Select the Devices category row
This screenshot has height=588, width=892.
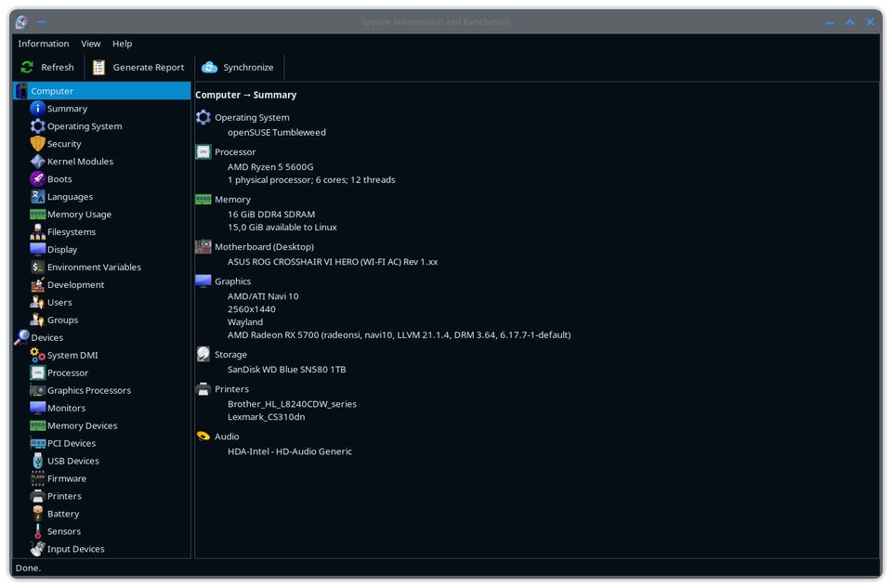(102, 337)
